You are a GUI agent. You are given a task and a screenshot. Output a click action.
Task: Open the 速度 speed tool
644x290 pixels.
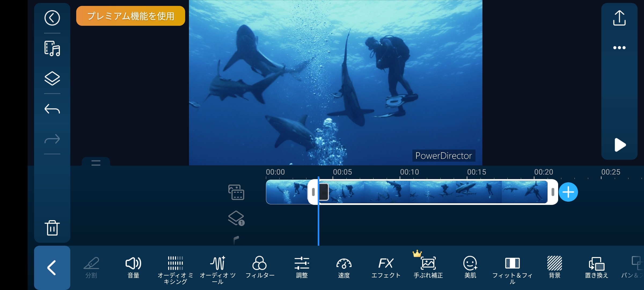(x=344, y=267)
